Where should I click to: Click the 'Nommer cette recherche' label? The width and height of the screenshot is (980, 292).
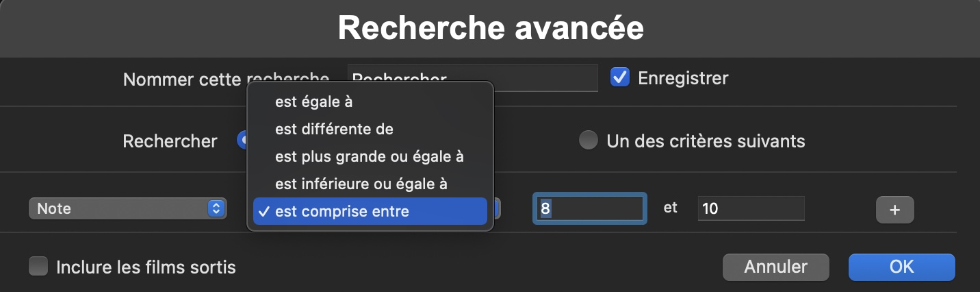pos(183,80)
